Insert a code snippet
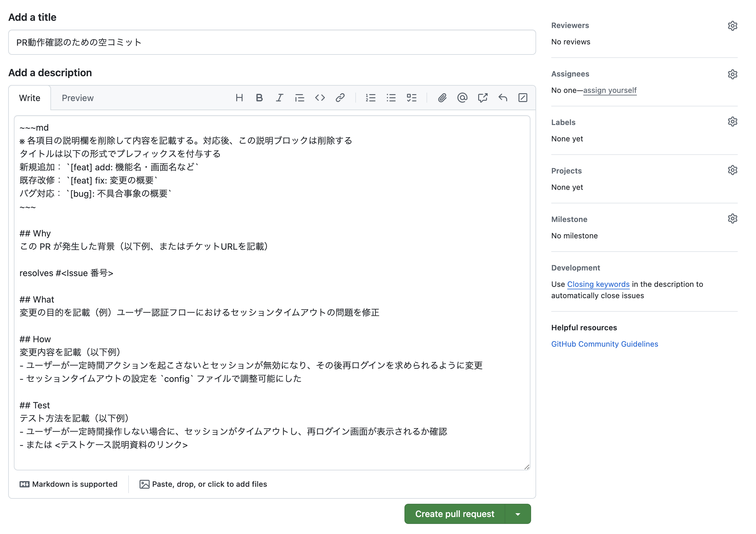This screenshot has width=756, height=534. click(319, 97)
